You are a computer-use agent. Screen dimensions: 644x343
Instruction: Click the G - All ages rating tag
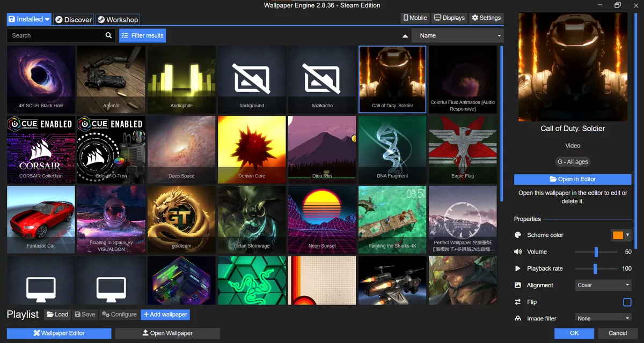coord(573,162)
